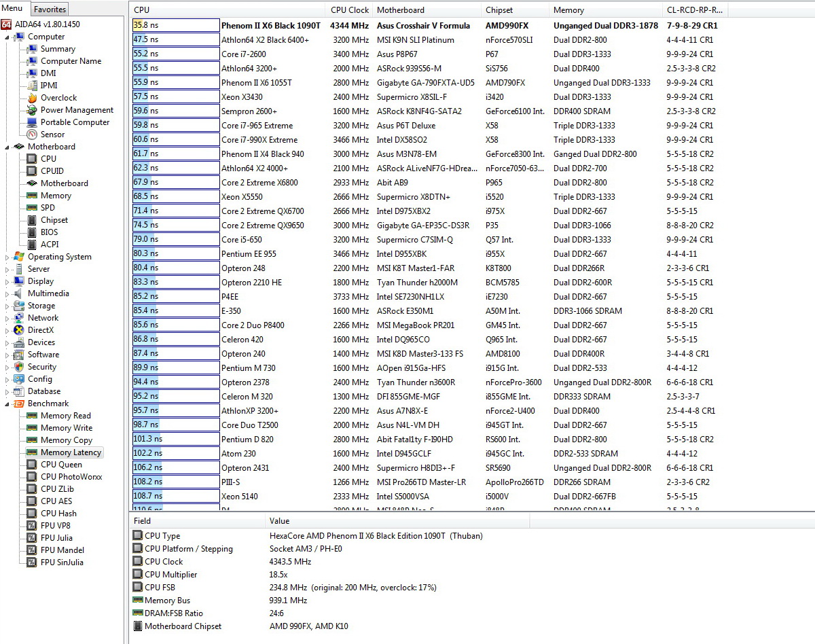Collapse the Computer tree node

pyautogui.click(x=7, y=37)
